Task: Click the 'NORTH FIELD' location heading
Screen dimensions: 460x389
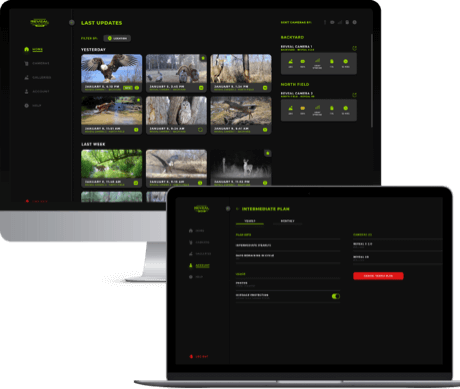Action: 295,84
